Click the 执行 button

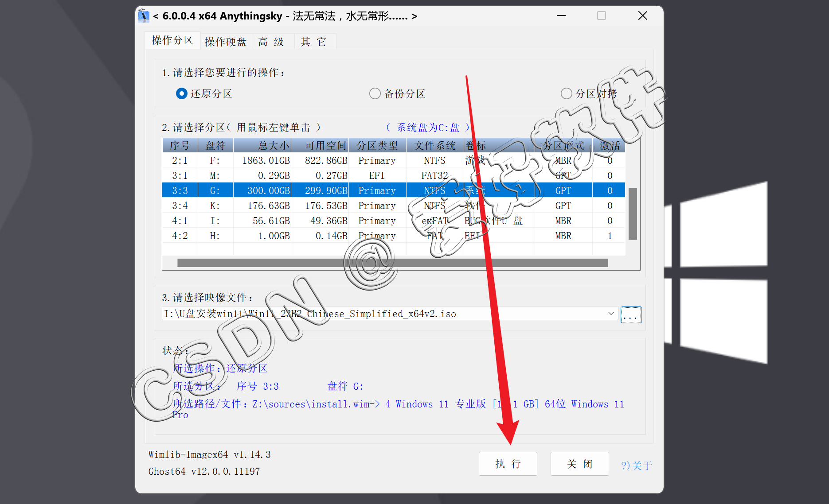click(x=508, y=464)
